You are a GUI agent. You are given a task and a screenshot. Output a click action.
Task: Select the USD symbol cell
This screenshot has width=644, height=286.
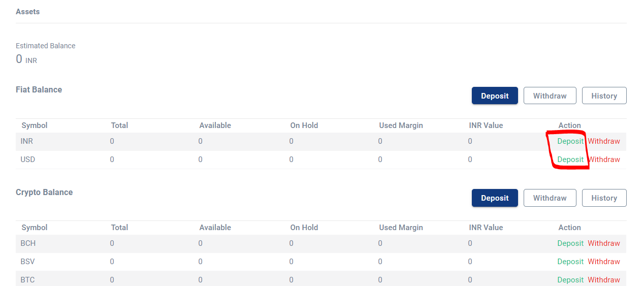pyautogui.click(x=28, y=160)
